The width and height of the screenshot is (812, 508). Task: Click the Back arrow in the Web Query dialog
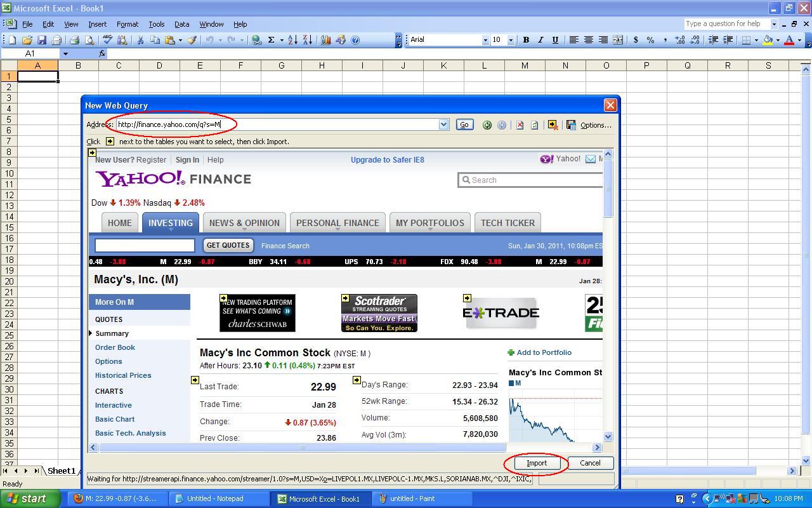[x=487, y=125]
